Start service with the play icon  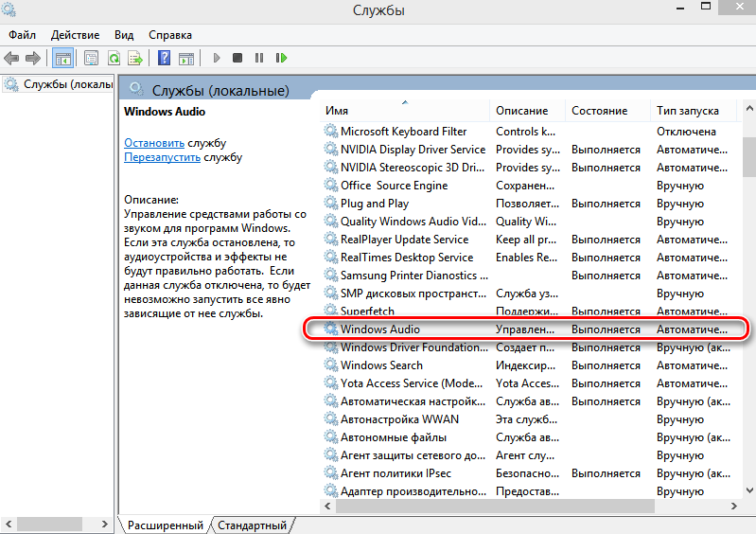(x=217, y=58)
